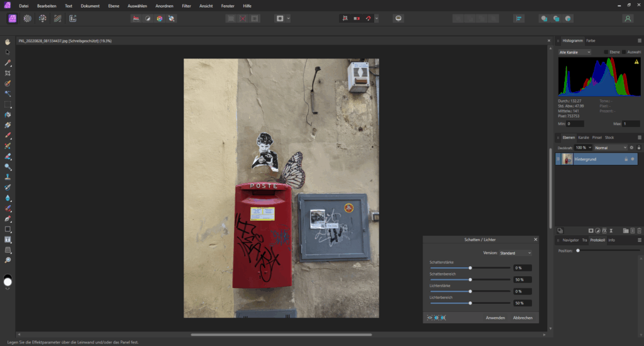Switch to the Kanäle tab
This screenshot has height=346, width=644.
pyautogui.click(x=584, y=137)
